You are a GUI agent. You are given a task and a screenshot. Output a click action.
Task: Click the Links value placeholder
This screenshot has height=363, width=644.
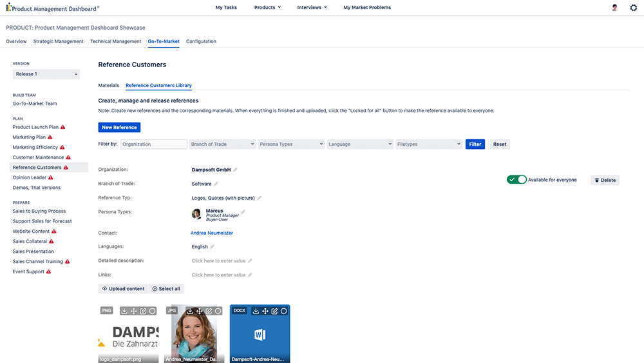218,275
